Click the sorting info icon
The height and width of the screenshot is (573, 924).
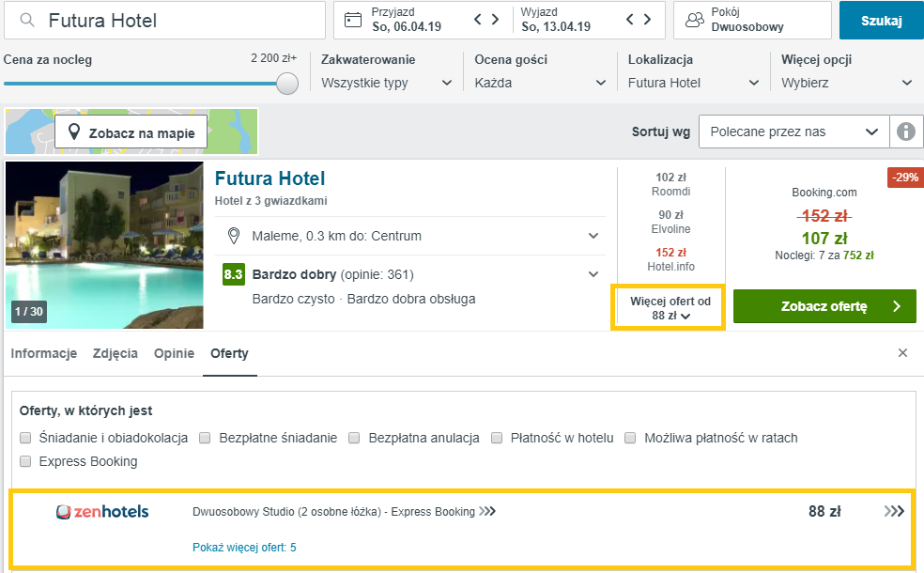click(906, 132)
